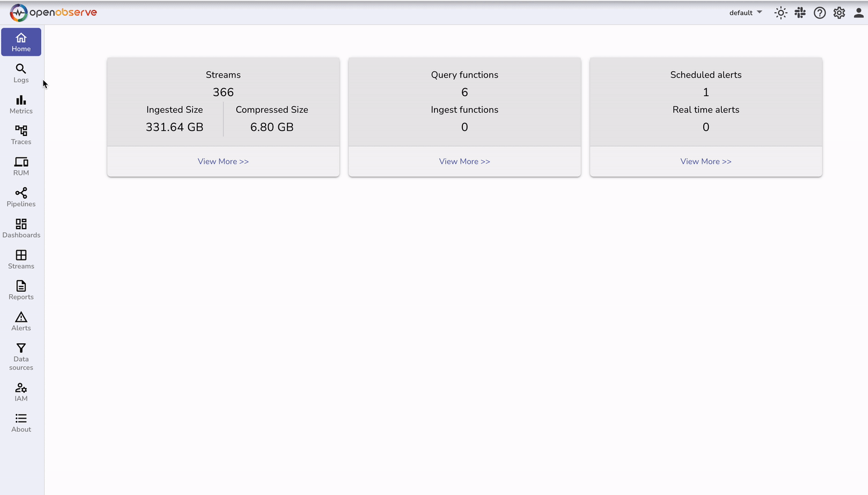Click View More on Query functions card

[464, 161]
